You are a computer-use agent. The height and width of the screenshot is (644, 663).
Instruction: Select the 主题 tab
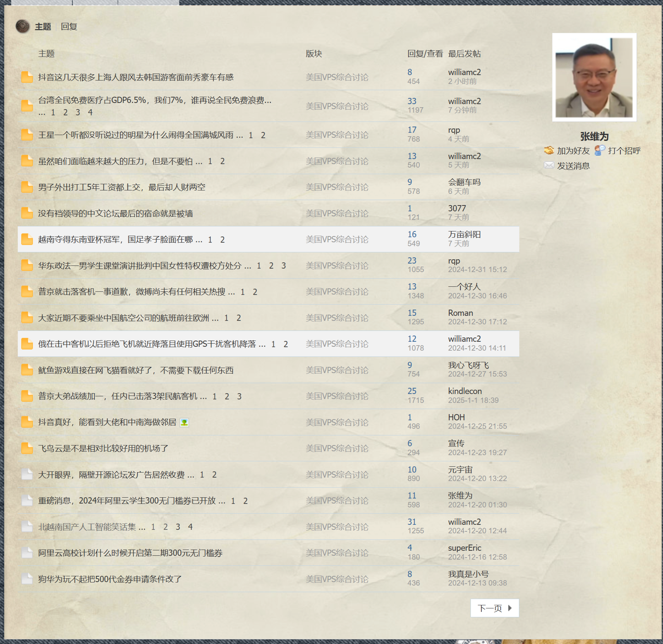[43, 27]
